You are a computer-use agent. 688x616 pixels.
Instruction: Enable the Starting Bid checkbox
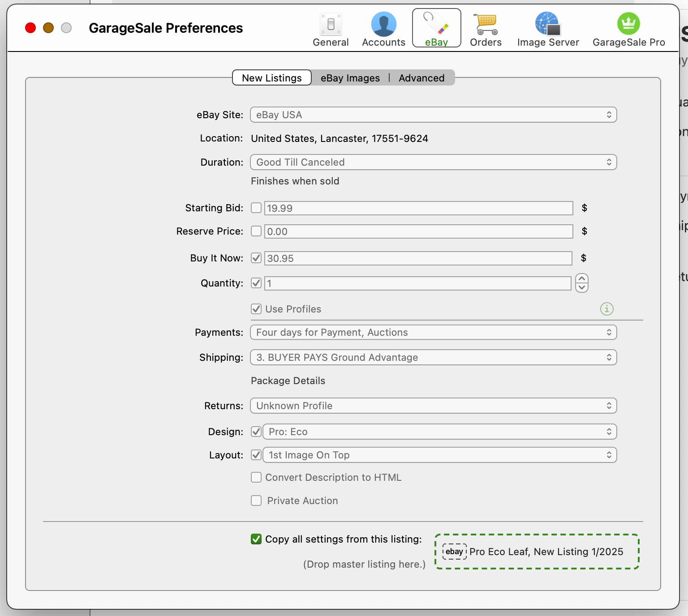[x=256, y=208]
